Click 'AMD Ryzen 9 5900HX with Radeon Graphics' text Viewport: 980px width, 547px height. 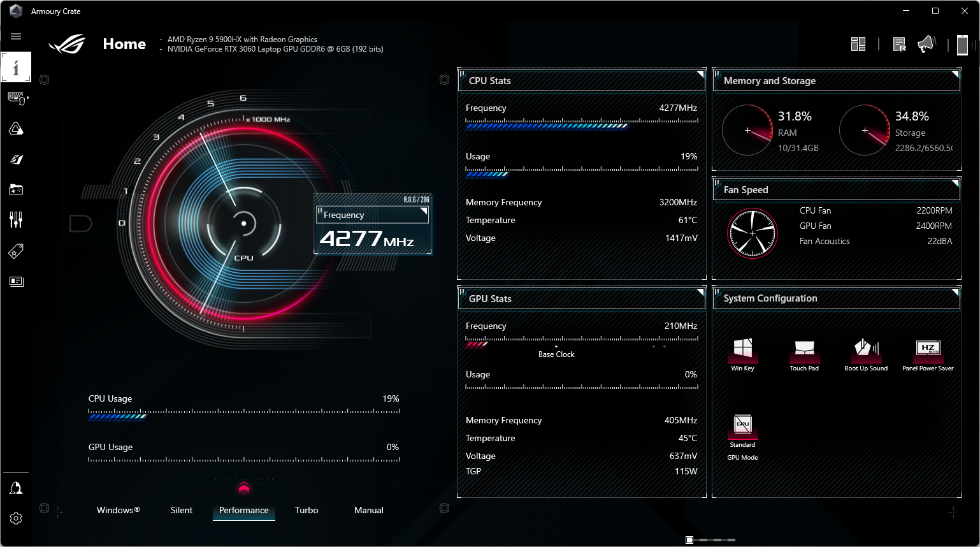pos(242,40)
